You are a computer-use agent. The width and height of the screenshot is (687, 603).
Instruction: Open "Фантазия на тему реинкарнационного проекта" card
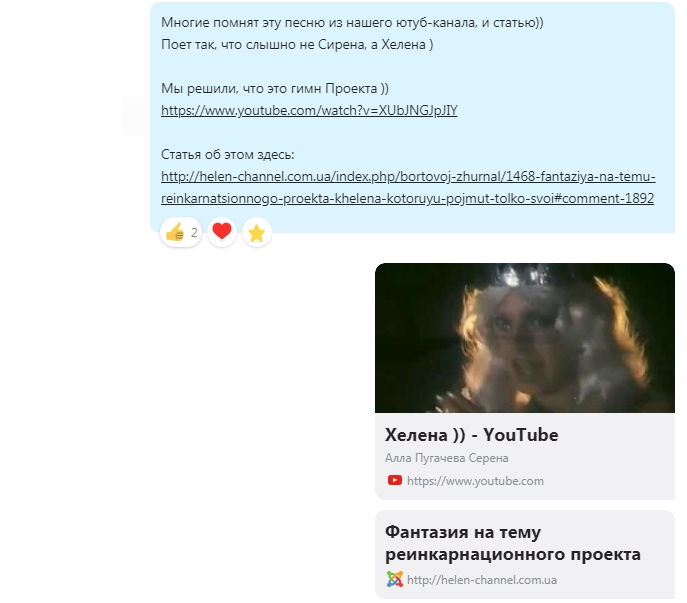pos(525,554)
